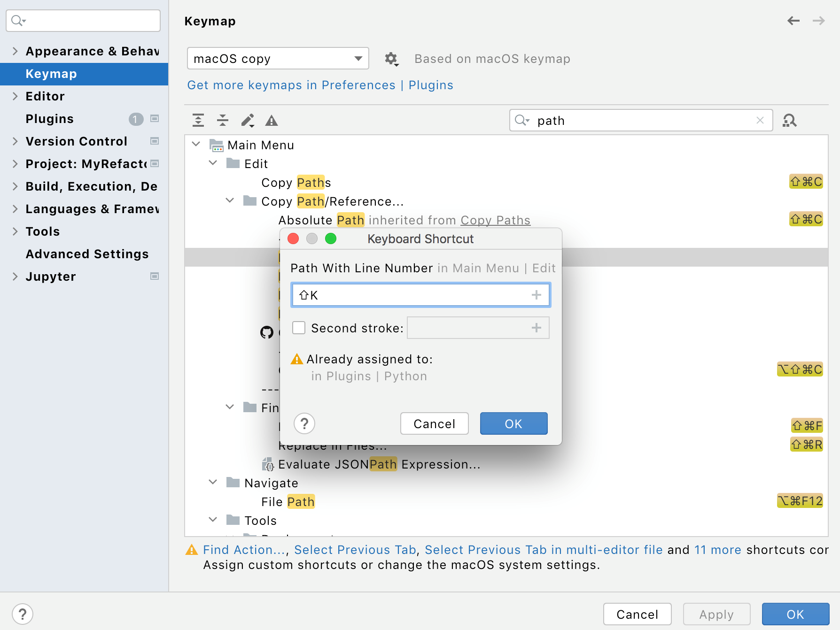Open find actions by shortcut magnifier icon
Image resolution: width=840 pixels, height=630 pixels.
[790, 121]
